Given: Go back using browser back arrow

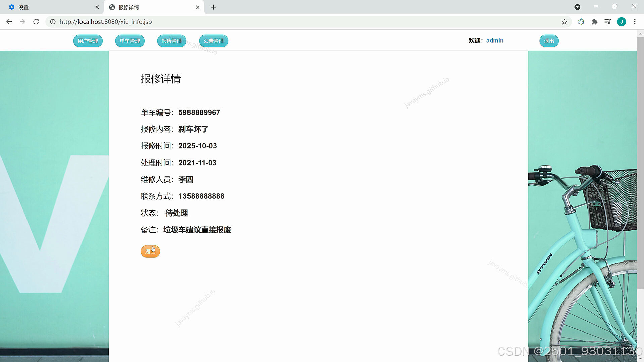Looking at the screenshot, I should pyautogui.click(x=9, y=22).
